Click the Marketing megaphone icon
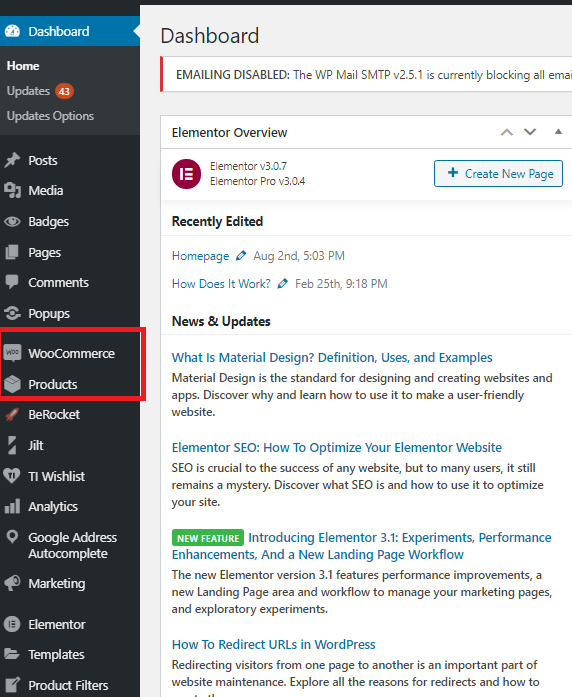This screenshot has width=572, height=697. click(12, 583)
